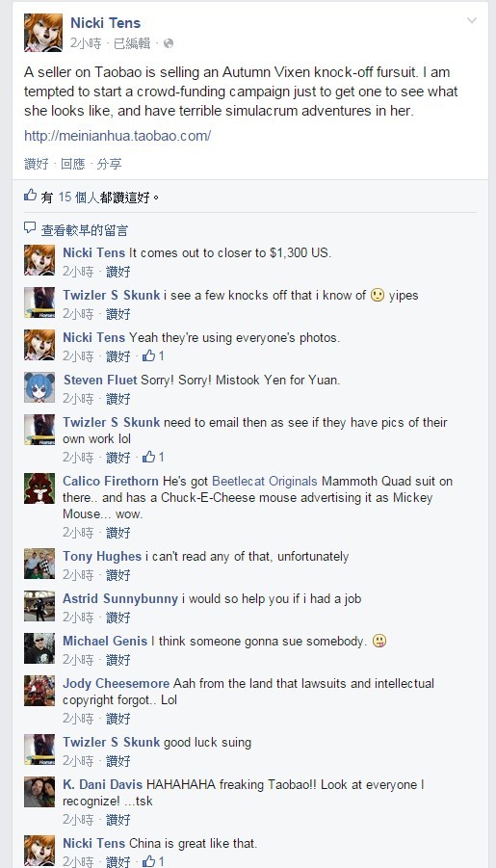496x868 pixels.
Task: Like Astrid Sunnybunny's comment
Action: pyautogui.click(x=117, y=617)
